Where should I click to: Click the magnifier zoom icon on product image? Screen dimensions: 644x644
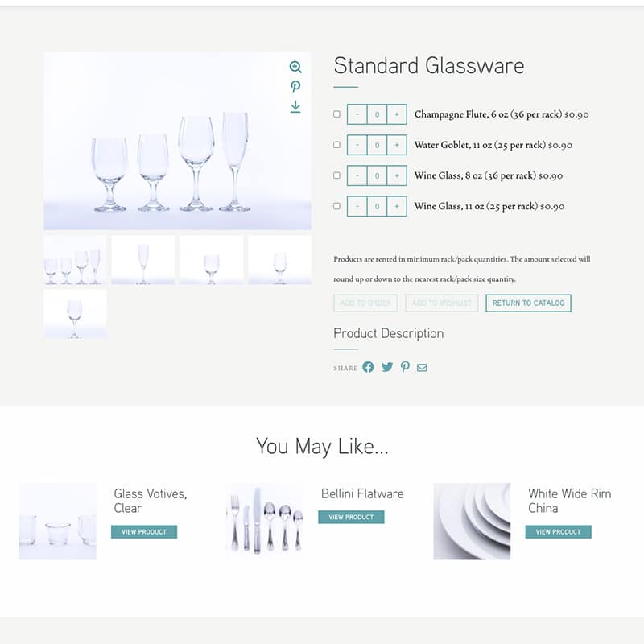pyautogui.click(x=295, y=67)
